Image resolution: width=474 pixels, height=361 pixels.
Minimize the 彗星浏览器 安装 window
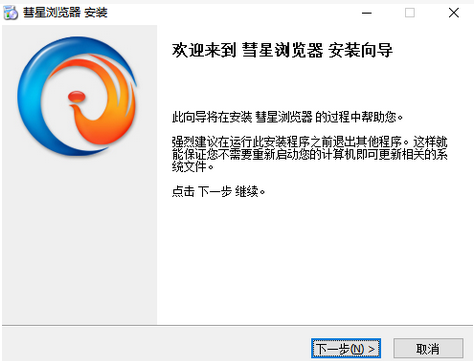point(367,13)
